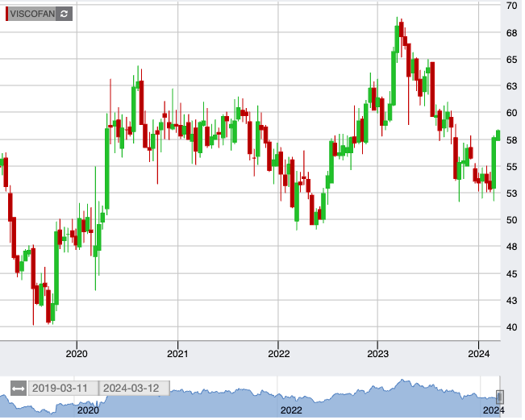Image resolution: width=525 pixels, height=420 pixels.
Task: Click the 68 price label on y-axis
Action: coord(512,33)
